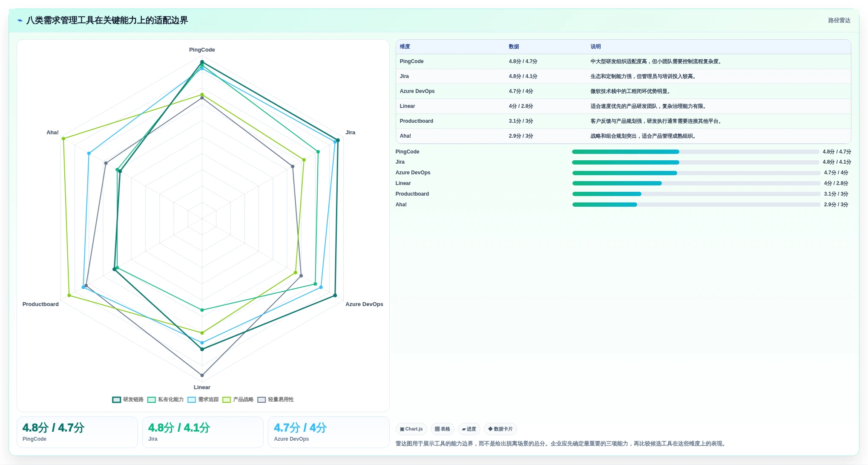Click the Linear progress bar
Image resolution: width=868 pixels, height=465 pixels.
696,183
